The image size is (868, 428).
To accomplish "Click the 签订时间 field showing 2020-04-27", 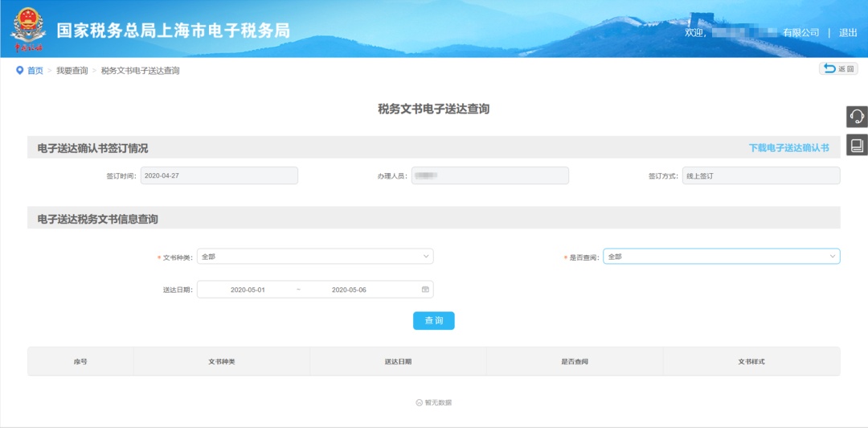I will 219,175.
